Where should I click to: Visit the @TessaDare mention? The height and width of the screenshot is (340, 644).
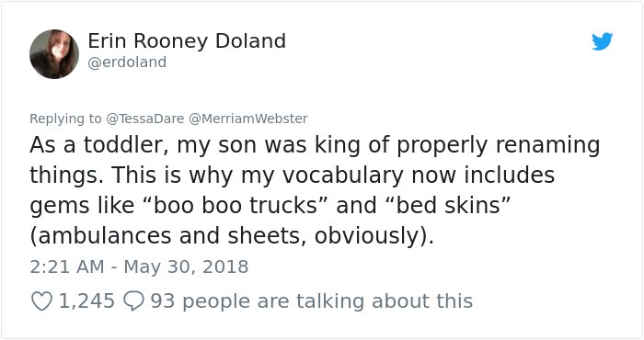point(145,119)
